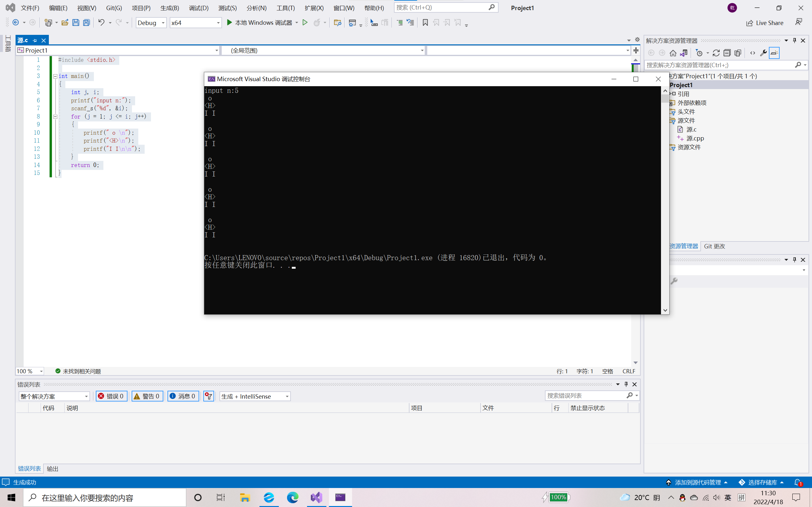Click the Save All toolbar icon

click(x=87, y=22)
